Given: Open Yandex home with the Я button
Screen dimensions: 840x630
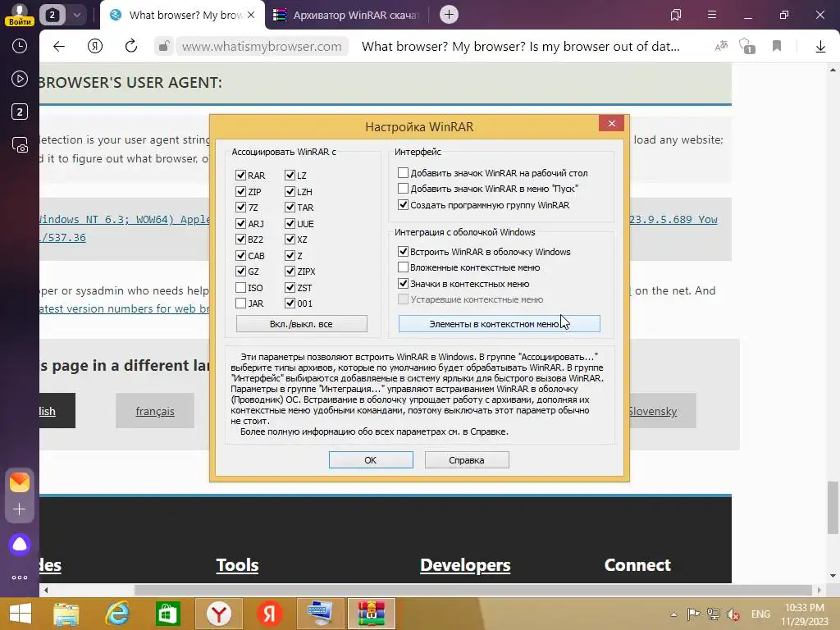Looking at the screenshot, I should point(95,47).
